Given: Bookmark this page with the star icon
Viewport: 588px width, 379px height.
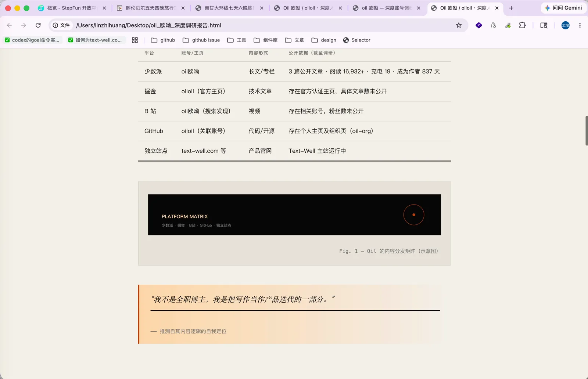Looking at the screenshot, I should click(x=459, y=25).
